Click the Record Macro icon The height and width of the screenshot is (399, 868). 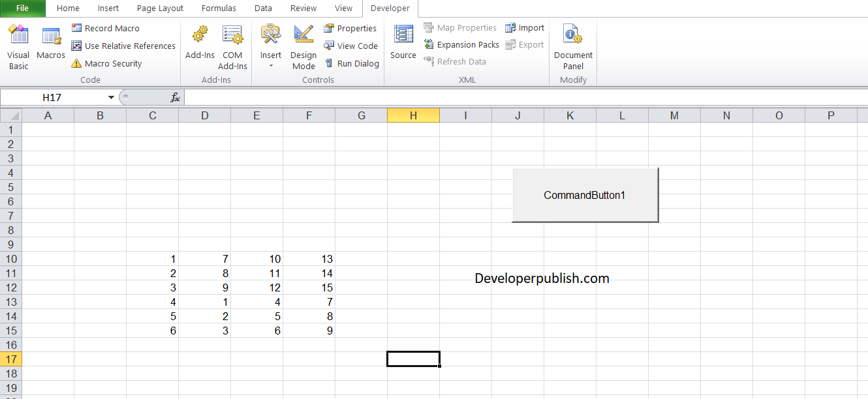(111, 28)
